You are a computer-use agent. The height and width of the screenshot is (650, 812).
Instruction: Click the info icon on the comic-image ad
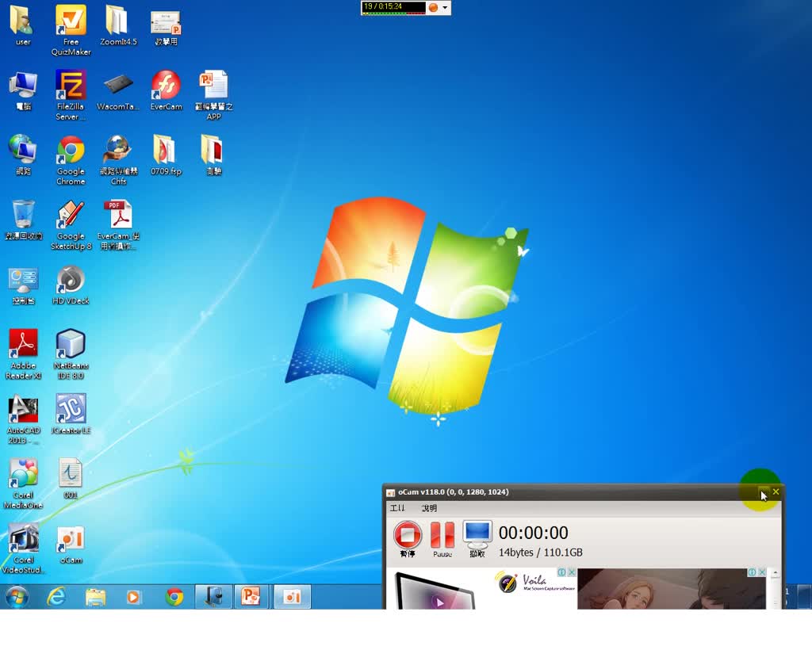(x=752, y=572)
